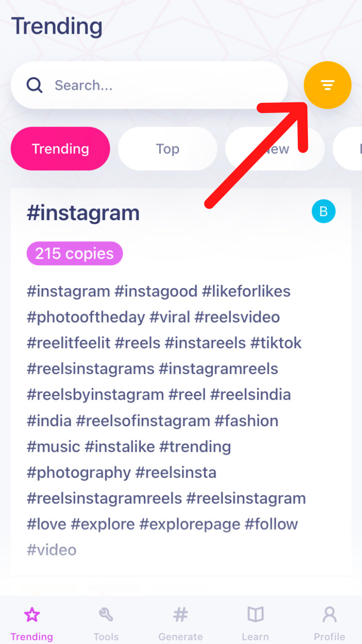Open the Profile person icon
The height and width of the screenshot is (644, 362).
click(330, 615)
